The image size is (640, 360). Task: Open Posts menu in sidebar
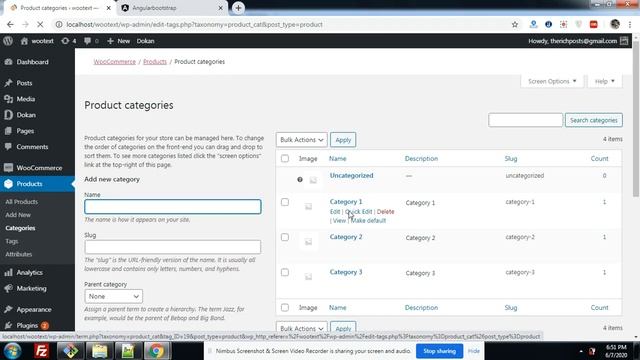point(24,83)
